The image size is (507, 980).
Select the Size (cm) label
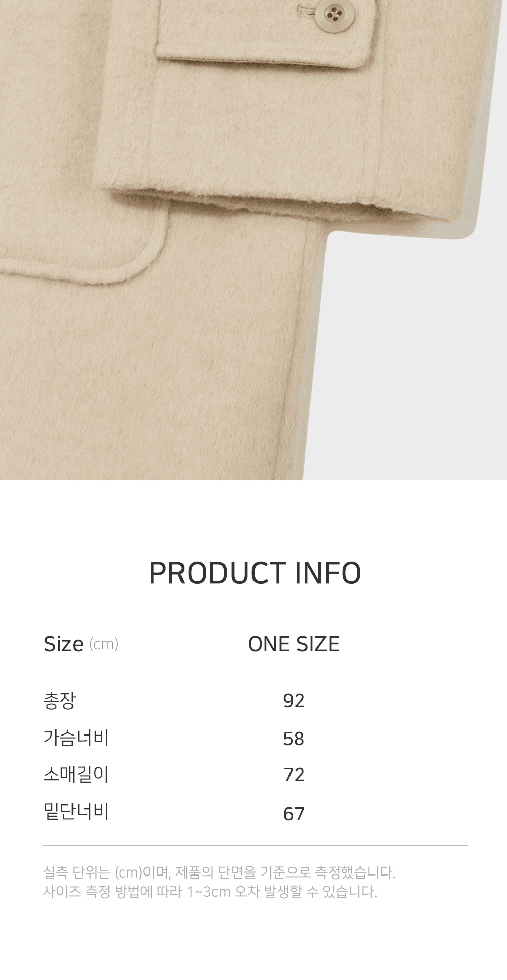click(x=81, y=644)
